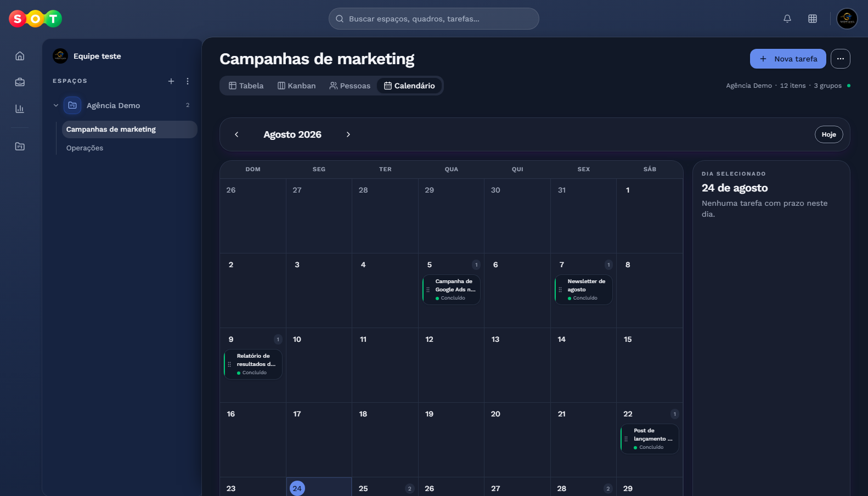Open user profile avatar
The image size is (868, 496).
847,19
